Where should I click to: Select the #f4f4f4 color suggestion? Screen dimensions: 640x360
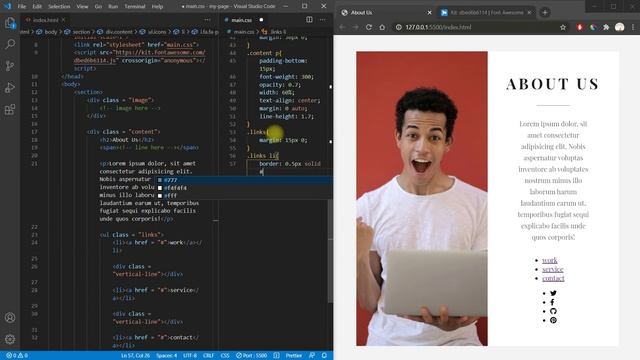[x=244, y=188]
